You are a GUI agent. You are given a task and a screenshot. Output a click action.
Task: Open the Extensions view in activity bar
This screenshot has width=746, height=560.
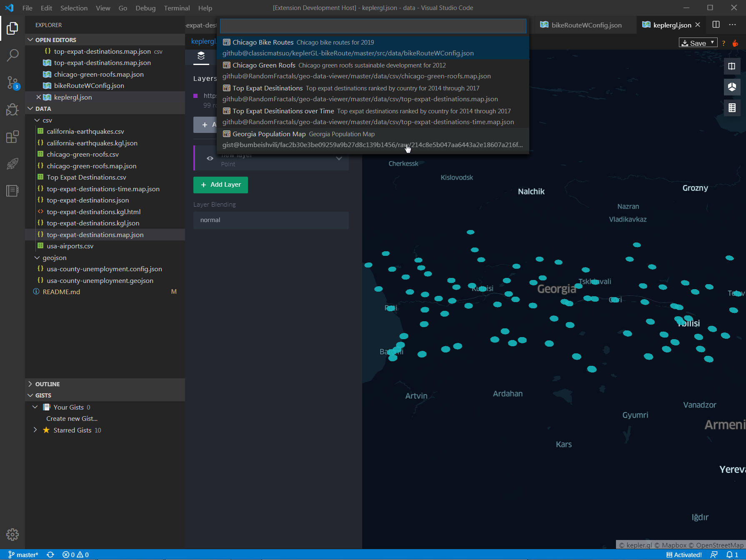pos(13,137)
